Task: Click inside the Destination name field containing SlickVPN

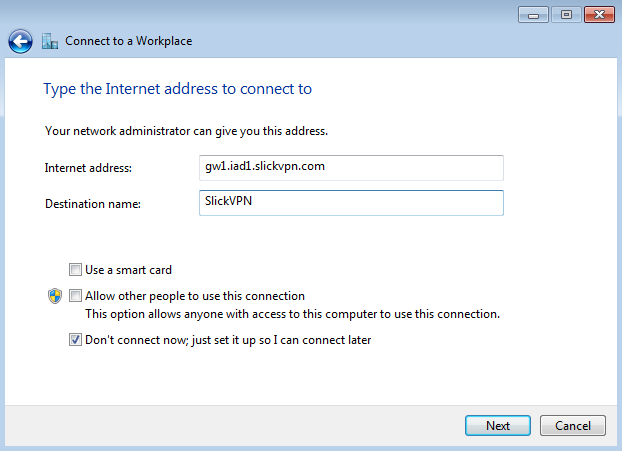Action: 351,203
